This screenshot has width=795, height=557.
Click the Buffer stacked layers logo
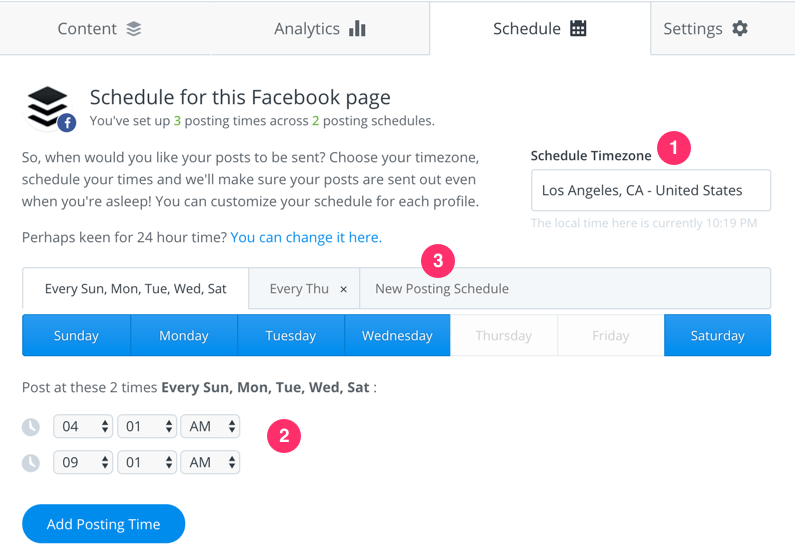(x=47, y=106)
